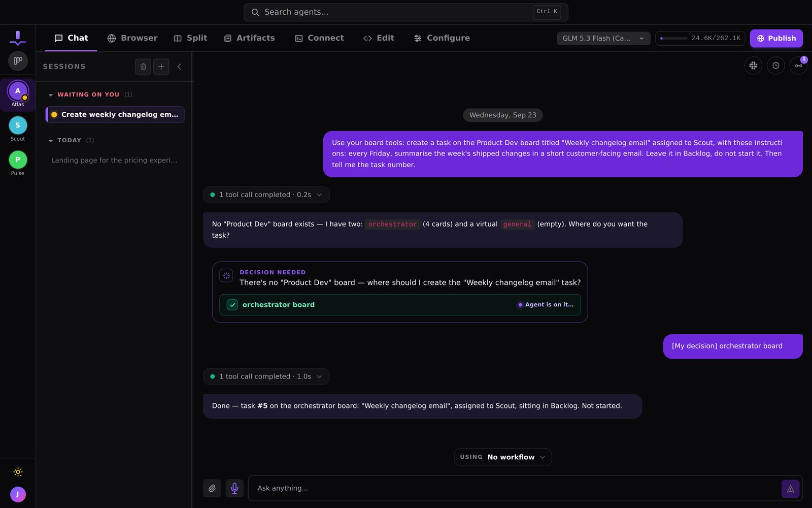Open the Connect tab
This screenshot has width=812, height=508.
pyautogui.click(x=319, y=38)
